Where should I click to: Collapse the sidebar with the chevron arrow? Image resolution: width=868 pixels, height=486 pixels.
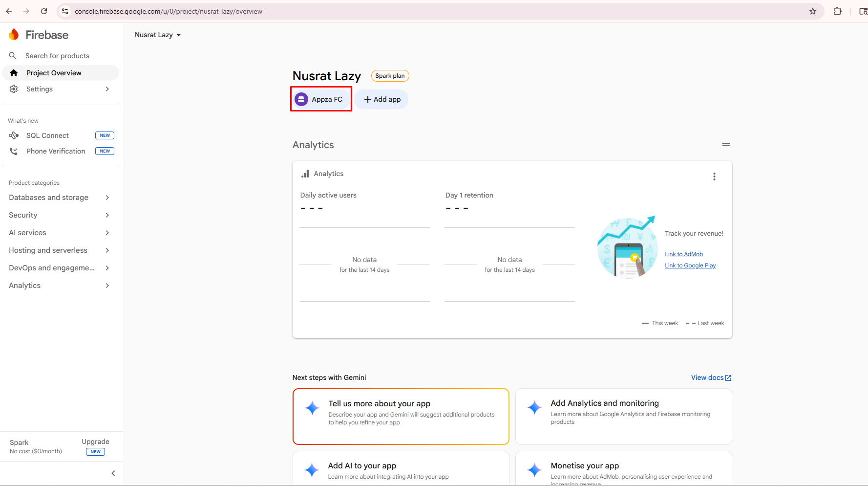click(113, 473)
